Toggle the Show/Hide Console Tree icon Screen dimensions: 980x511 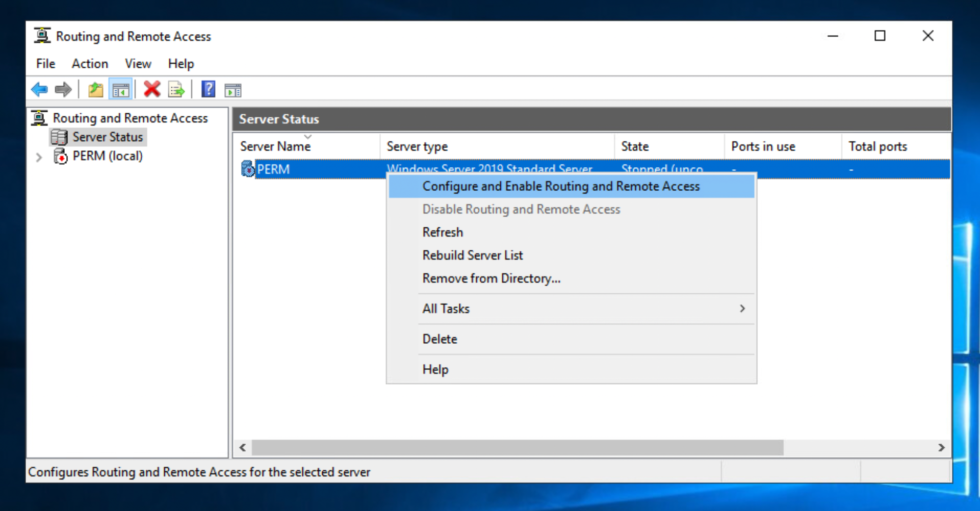(x=121, y=89)
